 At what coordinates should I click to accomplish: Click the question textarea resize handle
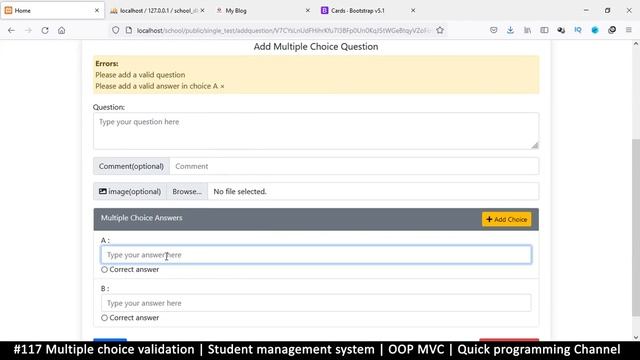535,145
